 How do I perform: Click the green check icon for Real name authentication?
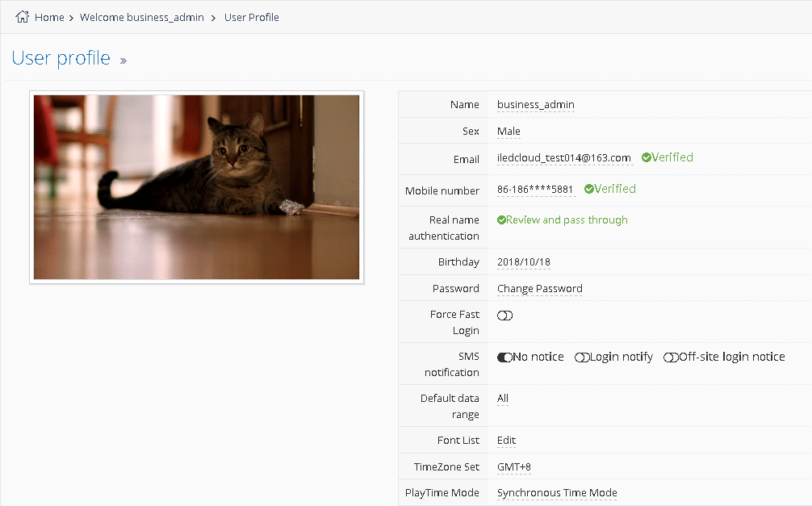point(501,220)
